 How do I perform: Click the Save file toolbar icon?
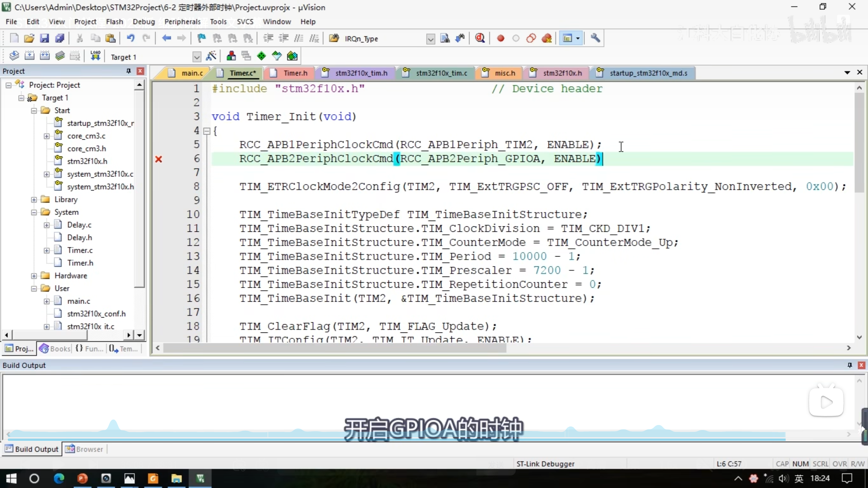coord(44,38)
